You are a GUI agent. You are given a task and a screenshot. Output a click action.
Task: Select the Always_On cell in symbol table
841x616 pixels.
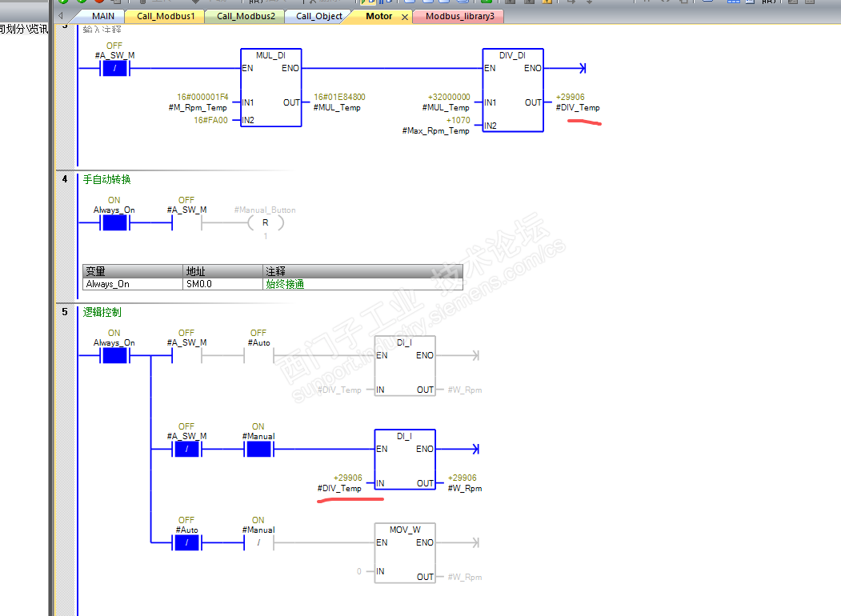tap(133, 284)
